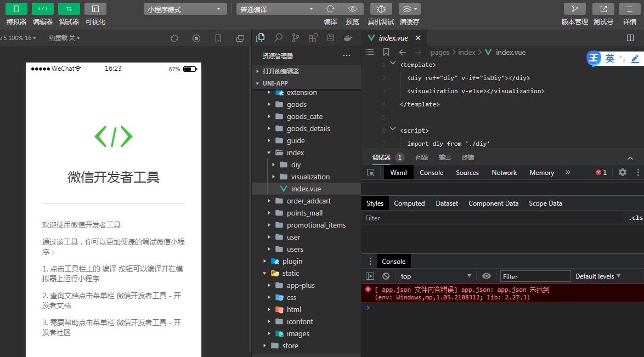Expand the 打开的编辑器 section
Screen dimensions: 644x357
tap(307, 71)
